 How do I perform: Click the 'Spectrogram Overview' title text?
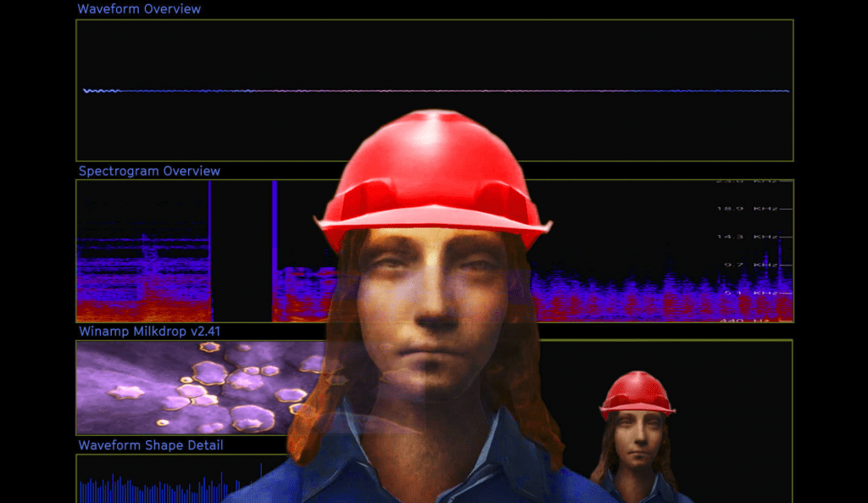[149, 171]
